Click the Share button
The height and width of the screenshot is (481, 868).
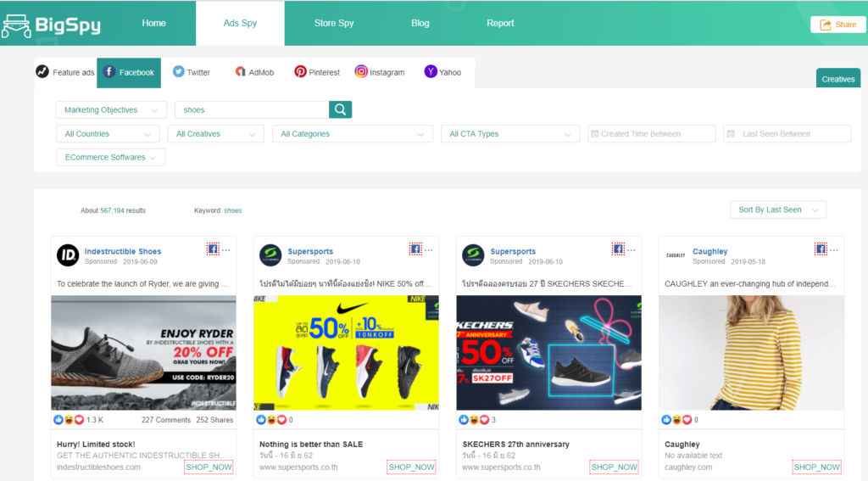(x=838, y=25)
